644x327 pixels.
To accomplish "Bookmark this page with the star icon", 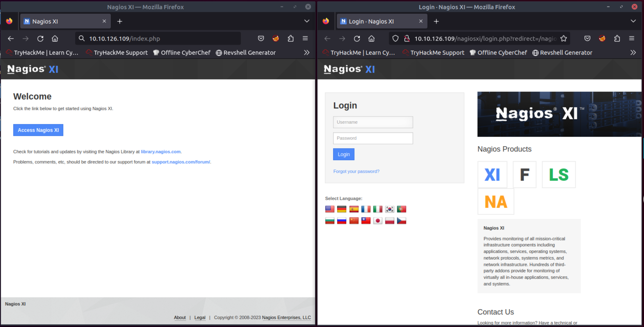I will [563, 39].
